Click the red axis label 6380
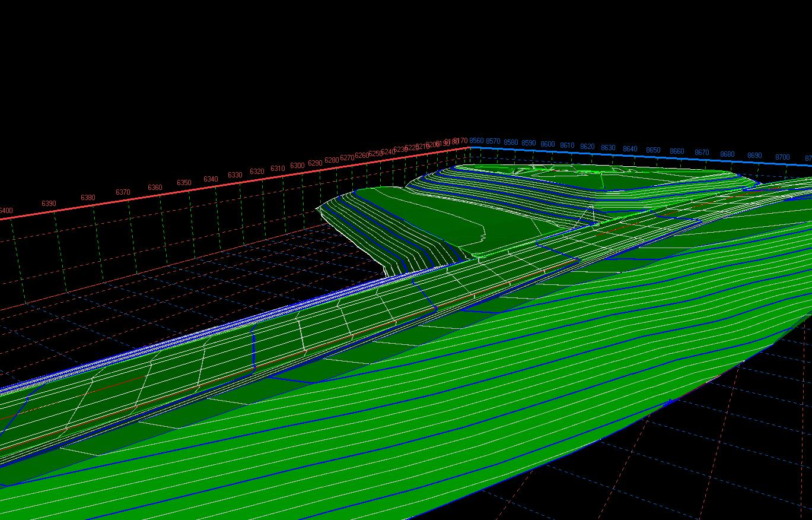Viewport: 812px width, 520px height. 88,198
